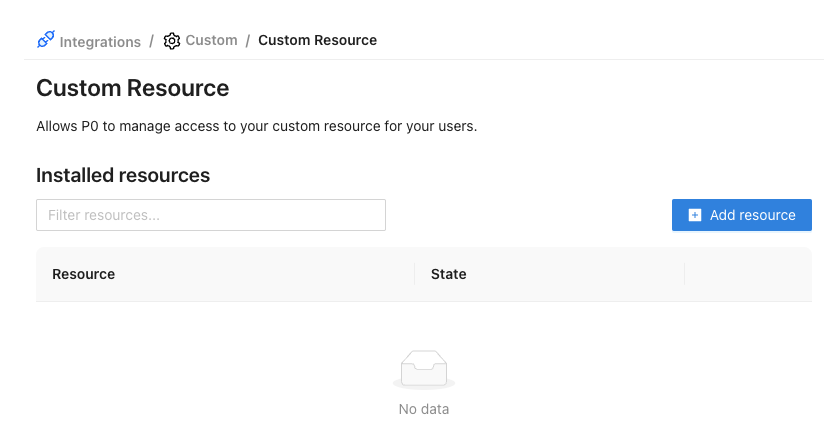The width and height of the screenshot is (839, 443).
Task: Click the Custom gear icon in breadcrumb
Action: [172, 41]
